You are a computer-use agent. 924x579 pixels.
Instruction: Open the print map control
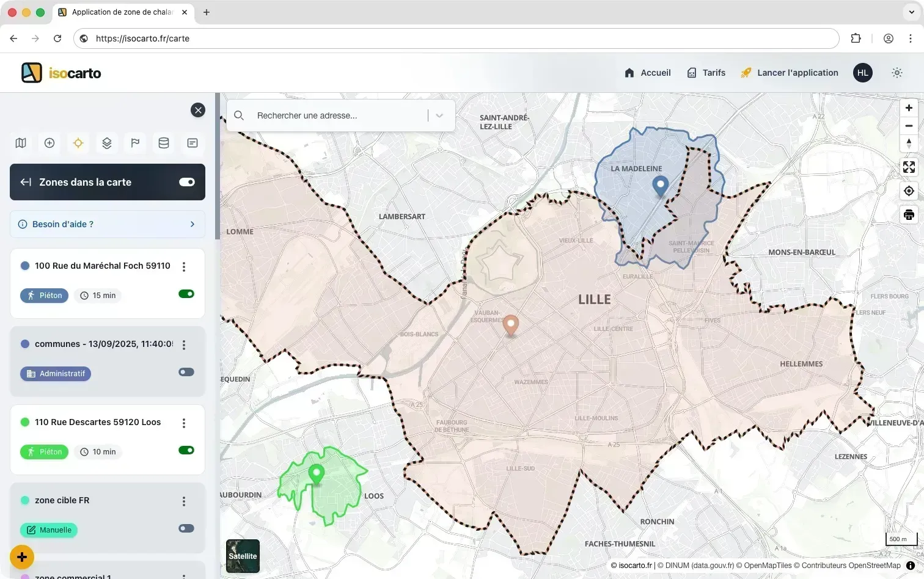click(x=909, y=214)
